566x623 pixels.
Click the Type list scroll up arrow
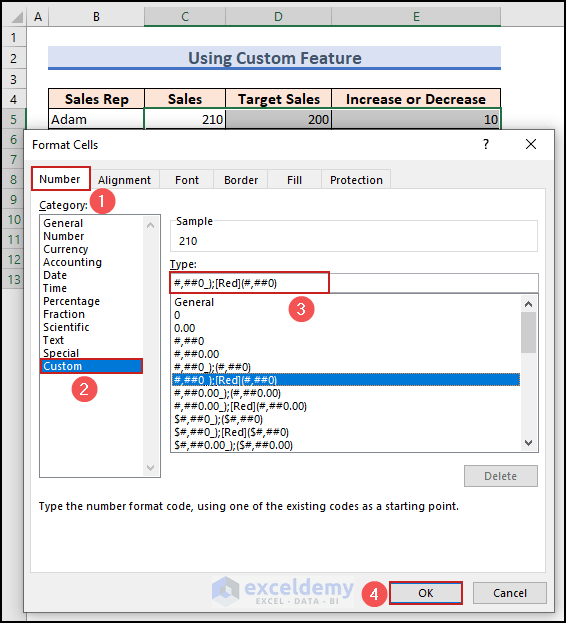click(x=528, y=304)
